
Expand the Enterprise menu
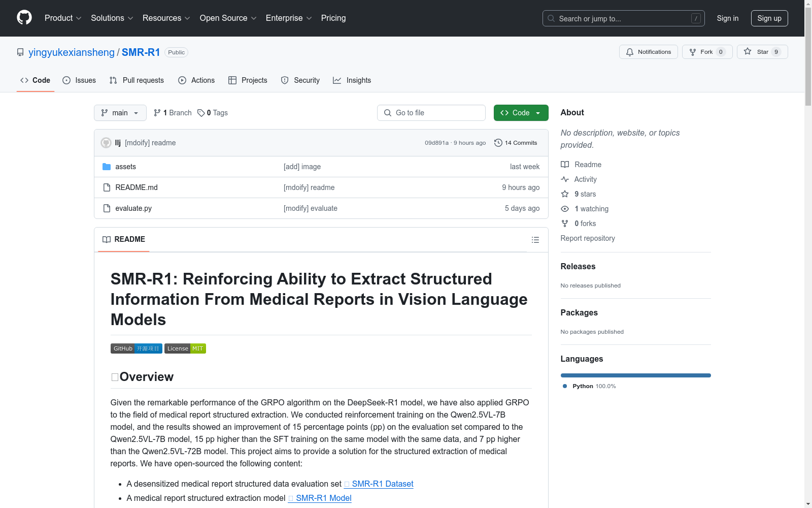[x=289, y=18]
